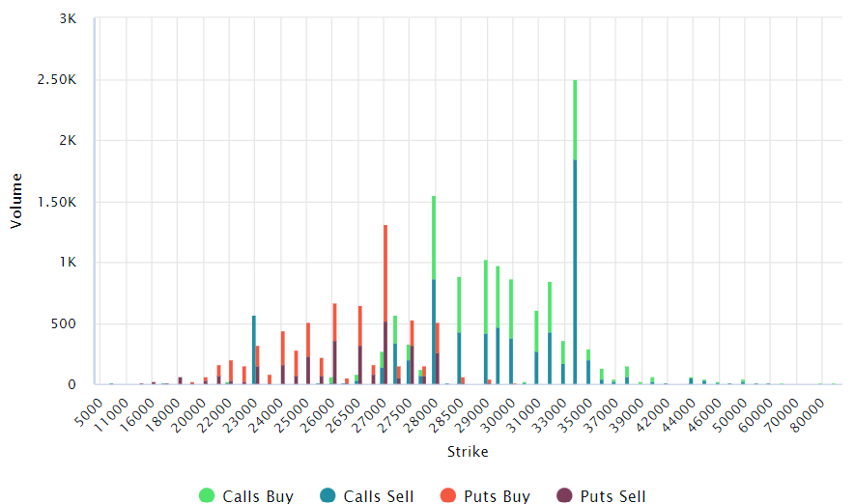
Task: Select the teal Calls Sell bar at 23000
Action: pyautogui.click(x=253, y=350)
